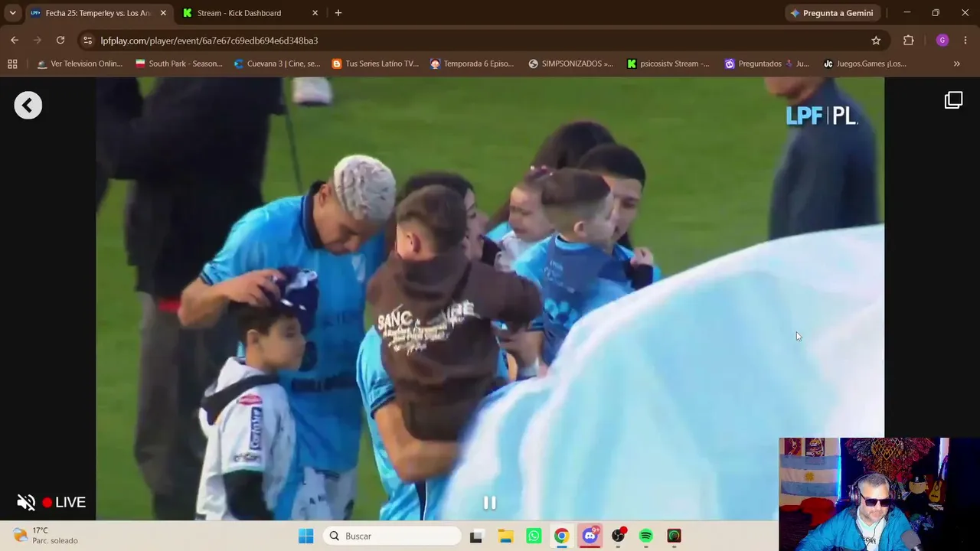Minimize the Chrome window
980x551 pixels.
(x=907, y=13)
